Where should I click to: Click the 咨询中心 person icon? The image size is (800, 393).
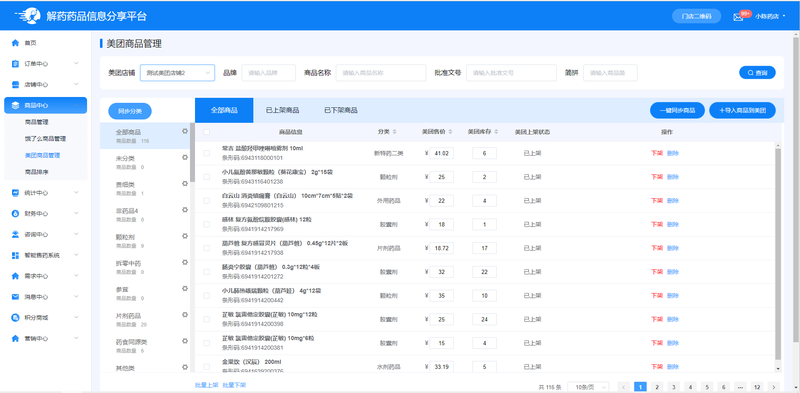[15, 234]
